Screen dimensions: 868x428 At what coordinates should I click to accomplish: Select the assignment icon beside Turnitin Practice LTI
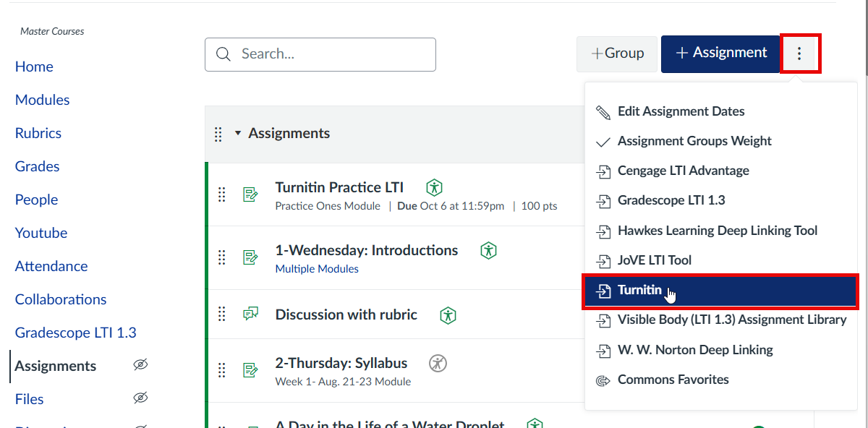point(250,193)
